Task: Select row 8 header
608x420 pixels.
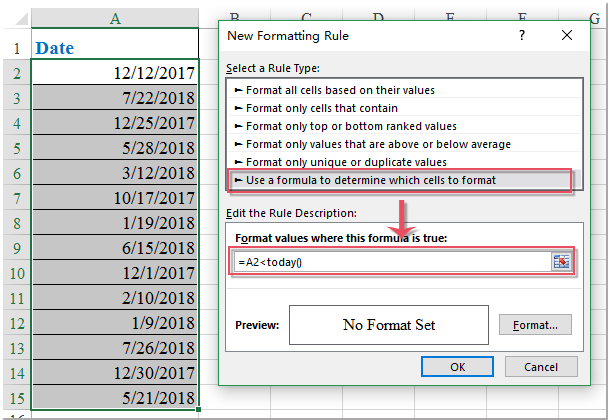Action: click(x=15, y=221)
